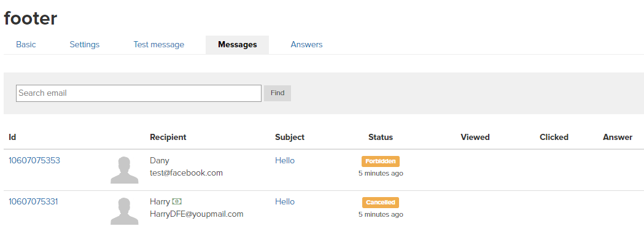Screen dimensions: 644x229
Task: Click the Forbidden status badge
Action: tap(381, 161)
